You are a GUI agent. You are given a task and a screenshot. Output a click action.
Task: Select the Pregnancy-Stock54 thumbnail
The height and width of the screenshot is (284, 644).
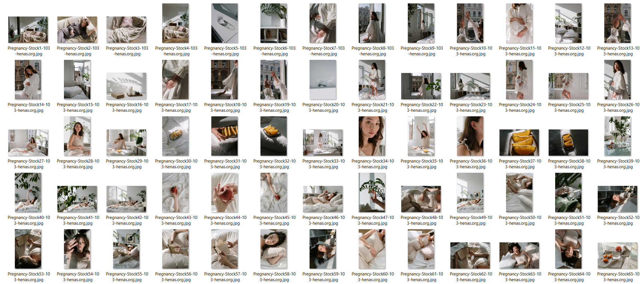point(77,249)
